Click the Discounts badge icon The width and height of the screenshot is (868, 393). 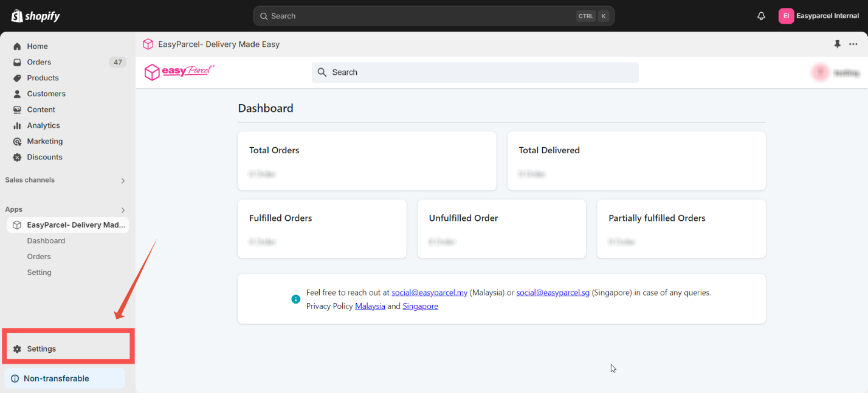[x=17, y=157]
